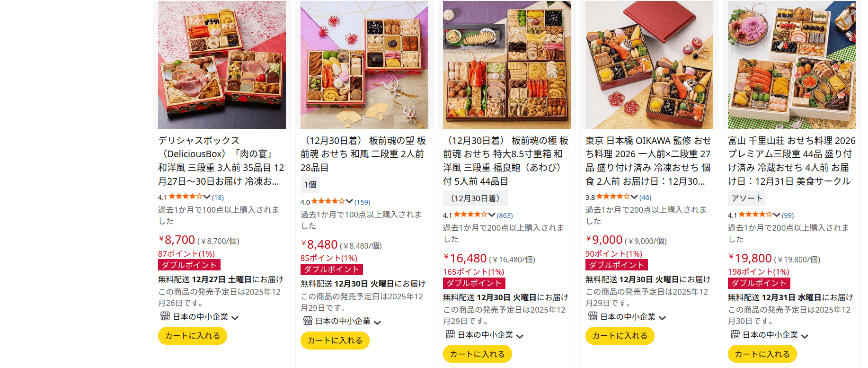Click star rating of DeliciousBox product

click(186, 197)
